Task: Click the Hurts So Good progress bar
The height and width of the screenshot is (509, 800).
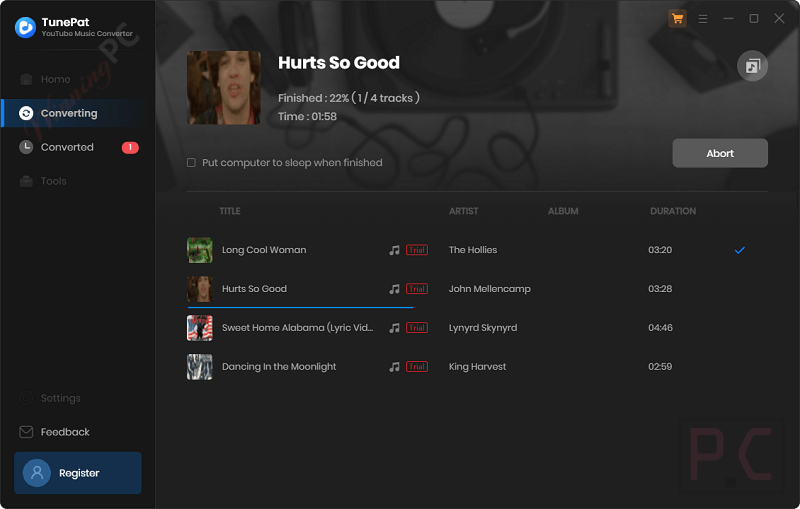Action: tap(300, 307)
